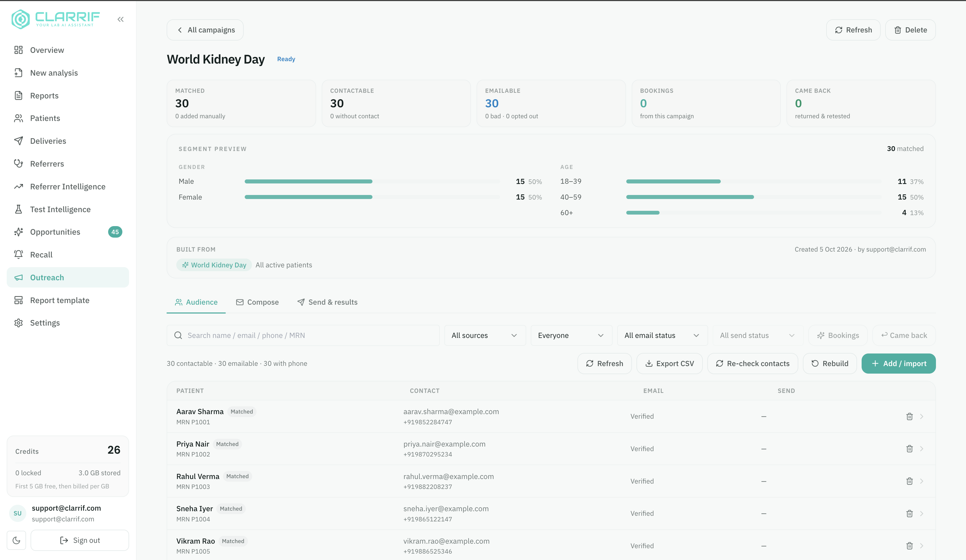Delete Aarav Sharma row using trash icon
Viewport: 966px width, 560px height.
tap(909, 416)
